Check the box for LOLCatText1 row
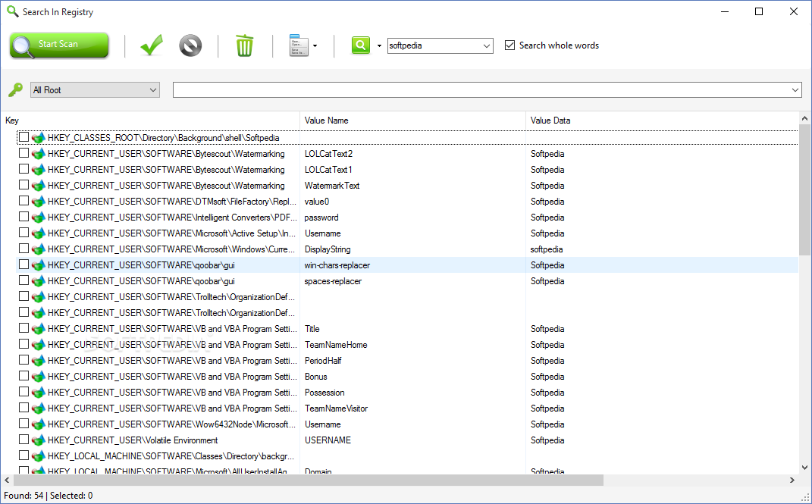The width and height of the screenshot is (812, 504). (x=24, y=169)
